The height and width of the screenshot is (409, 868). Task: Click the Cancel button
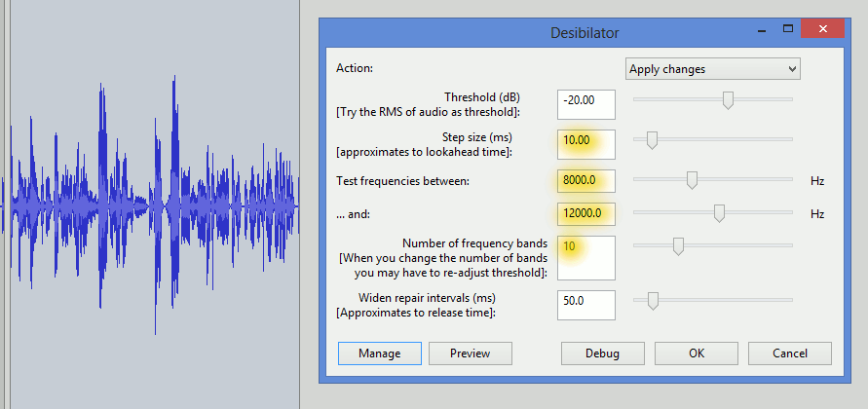(790, 353)
